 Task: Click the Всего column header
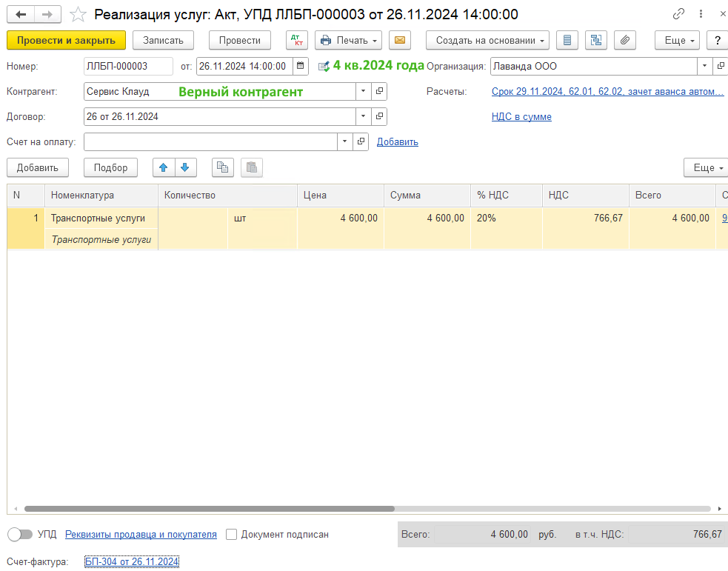tap(672, 195)
